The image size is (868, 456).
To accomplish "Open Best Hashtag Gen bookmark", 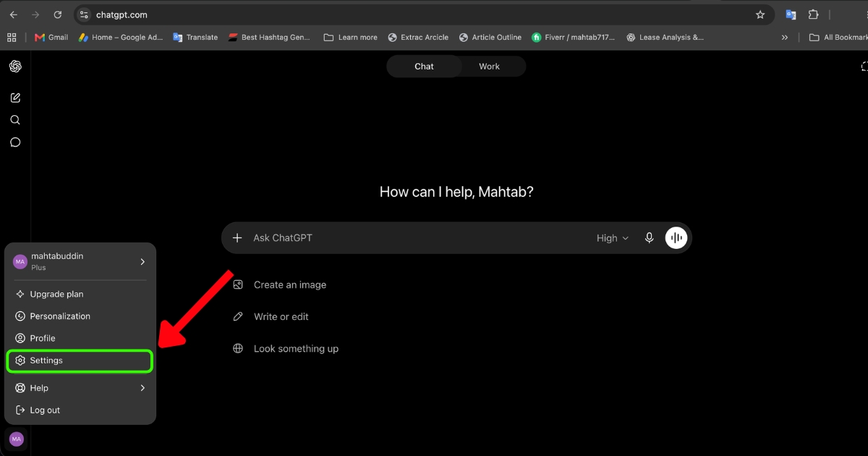I will [x=269, y=37].
